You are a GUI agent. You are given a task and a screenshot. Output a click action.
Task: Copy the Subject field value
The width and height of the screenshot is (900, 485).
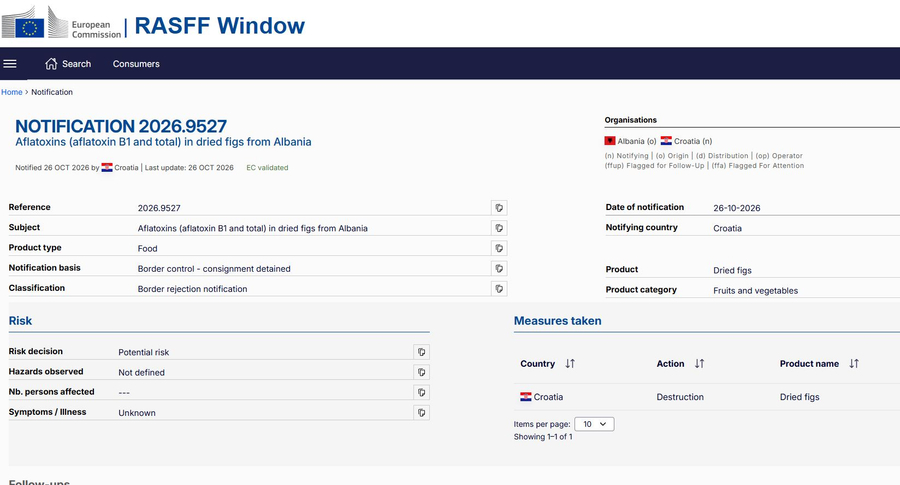tap(499, 228)
